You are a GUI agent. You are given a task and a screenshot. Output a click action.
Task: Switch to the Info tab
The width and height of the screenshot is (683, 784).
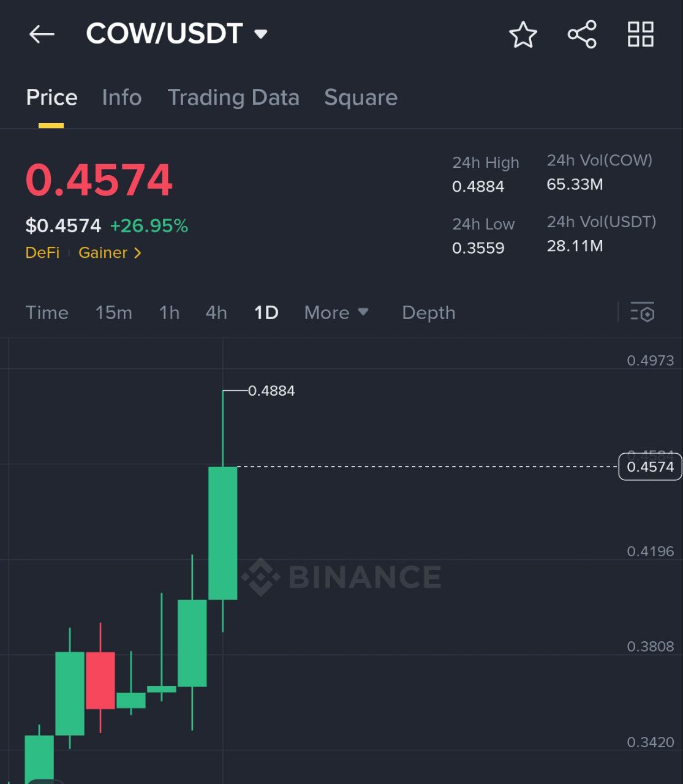pyautogui.click(x=122, y=97)
